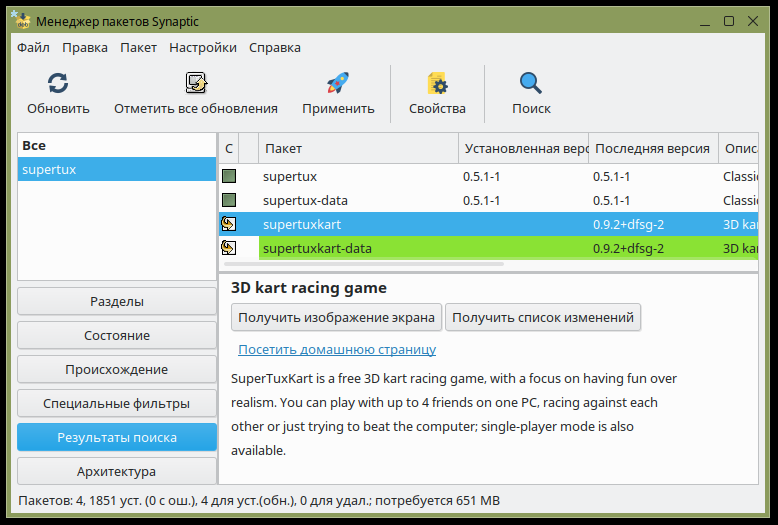Click installed version 0.5.1-1 of supertux

click(x=481, y=176)
